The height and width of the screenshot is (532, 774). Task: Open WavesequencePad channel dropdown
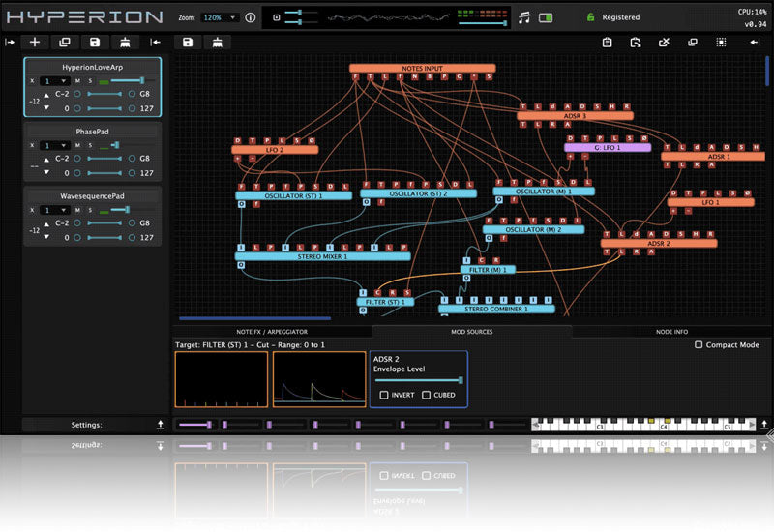(55, 210)
